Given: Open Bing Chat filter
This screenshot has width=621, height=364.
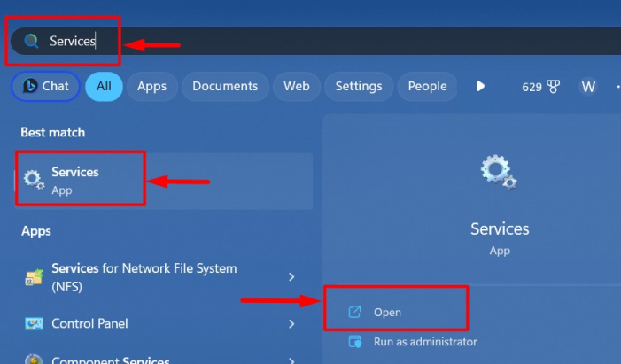Looking at the screenshot, I should click(x=45, y=86).
